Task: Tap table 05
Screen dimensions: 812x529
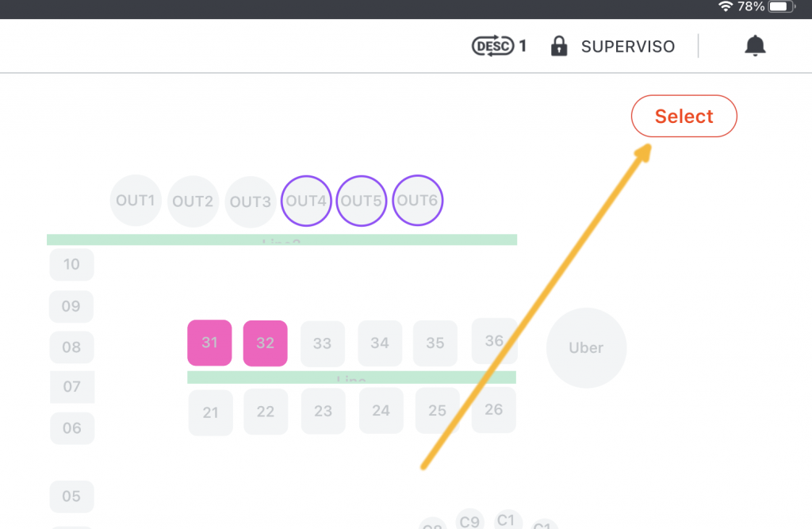Action: tap(71, 496)
